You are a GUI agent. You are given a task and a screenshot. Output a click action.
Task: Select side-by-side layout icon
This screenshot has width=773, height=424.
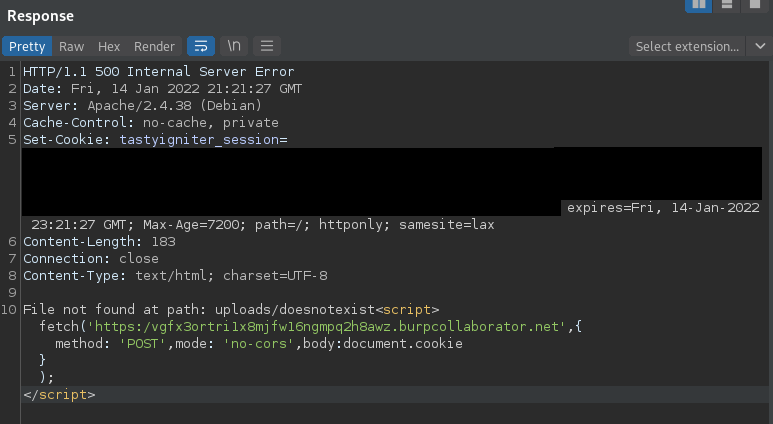pyautogui.click(x=699, y=5)
